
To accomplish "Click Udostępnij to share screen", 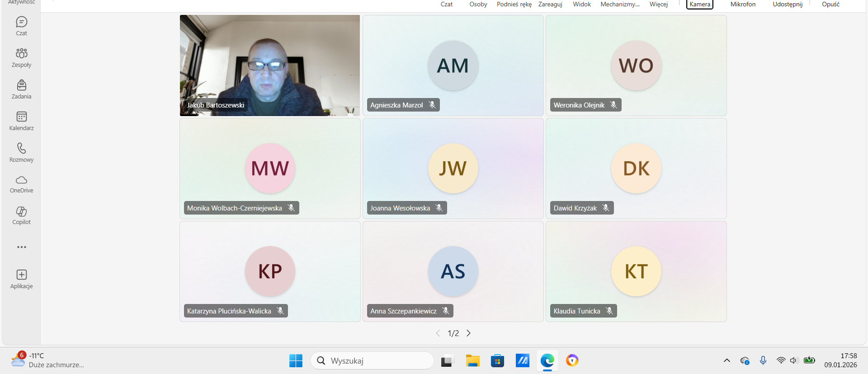I will point(787,4).
